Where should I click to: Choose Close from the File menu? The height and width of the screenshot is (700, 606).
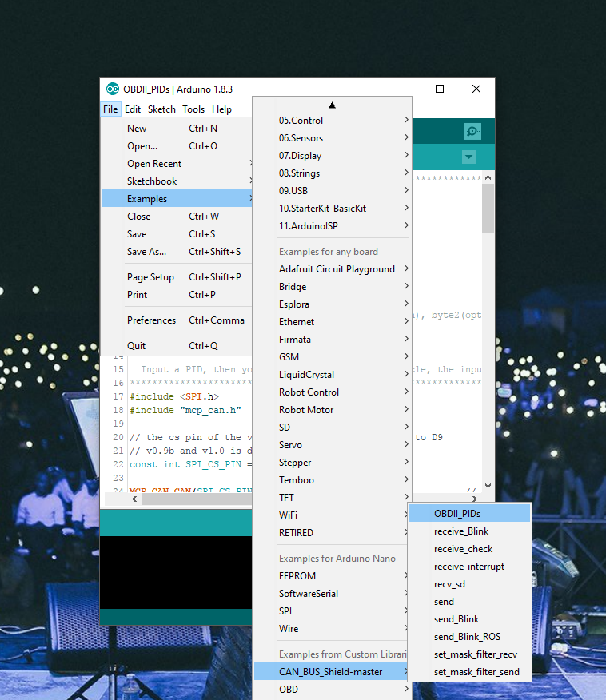coord(177,217)
